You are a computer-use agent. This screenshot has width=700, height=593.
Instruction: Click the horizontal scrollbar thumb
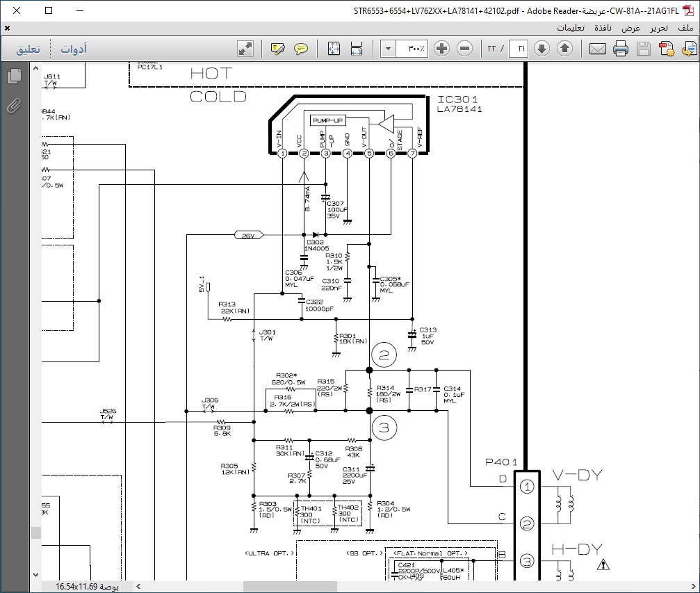tap(290, 586)
